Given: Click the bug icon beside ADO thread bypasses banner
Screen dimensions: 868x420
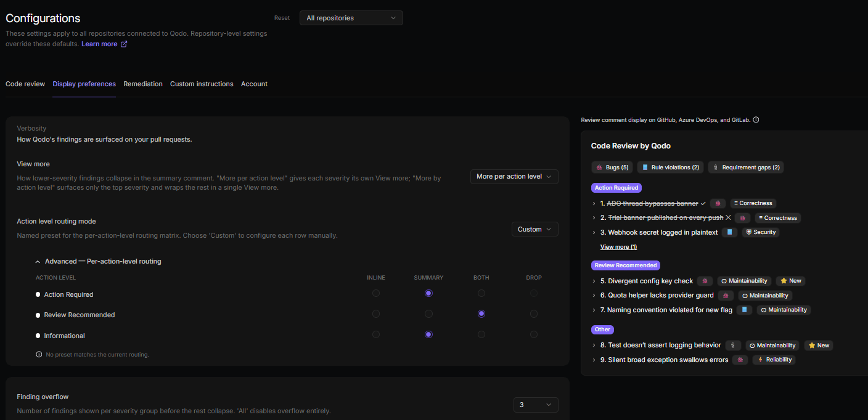Looking at the screenshot, I should [718, 203].
